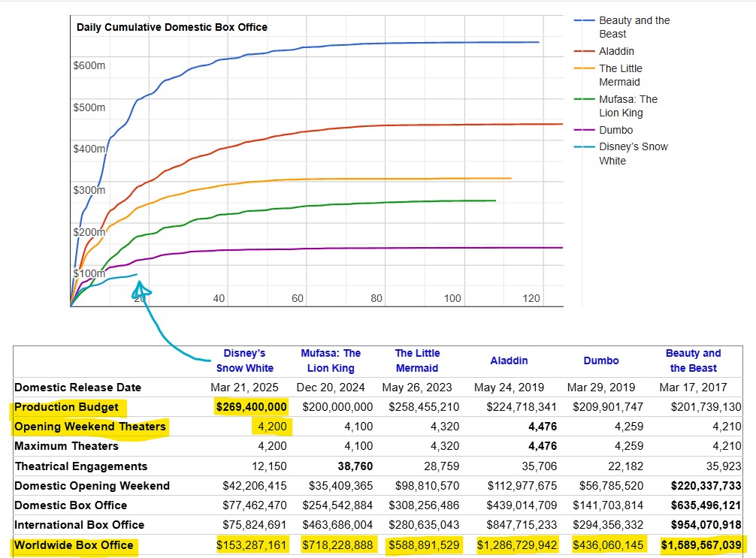Click the highlighted Worldwide Box Office row label
Image resolution: width=756 pixels, height=558 pixels.
(x=74, y=544)
